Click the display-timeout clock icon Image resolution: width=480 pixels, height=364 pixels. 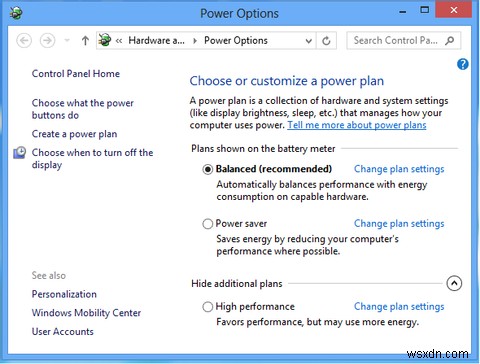pyautogui.click(x=20, y=153)
